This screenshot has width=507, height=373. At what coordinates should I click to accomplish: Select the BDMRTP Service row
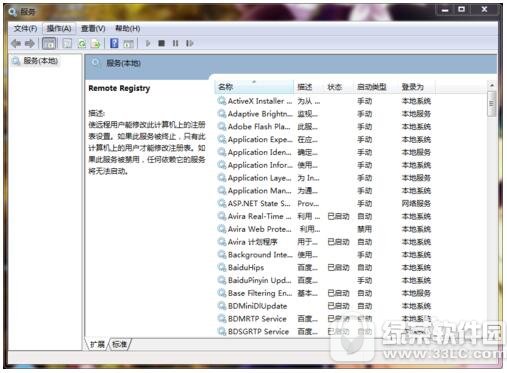point(324,319)
